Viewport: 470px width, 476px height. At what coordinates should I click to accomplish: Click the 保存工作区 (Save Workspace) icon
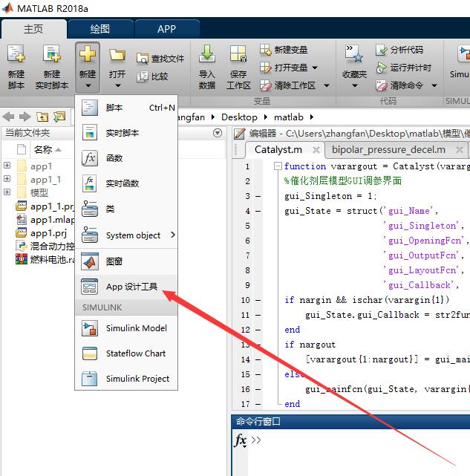238,53
